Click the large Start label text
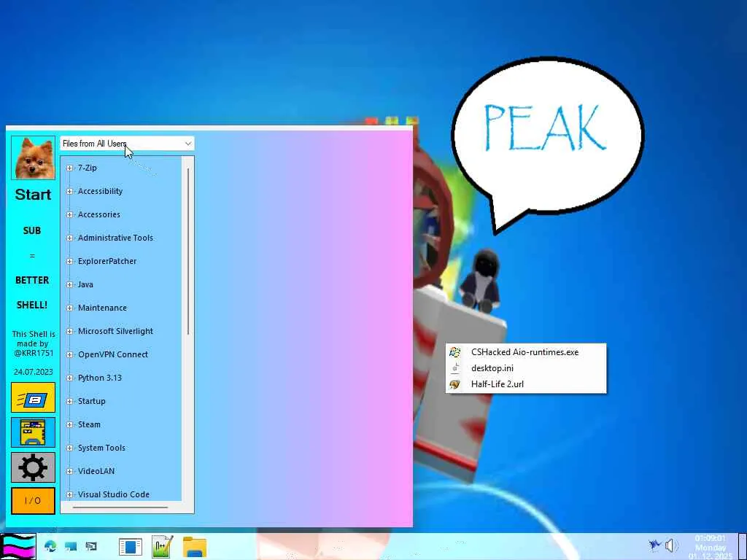Screen dimensions: 747x560 33,194
